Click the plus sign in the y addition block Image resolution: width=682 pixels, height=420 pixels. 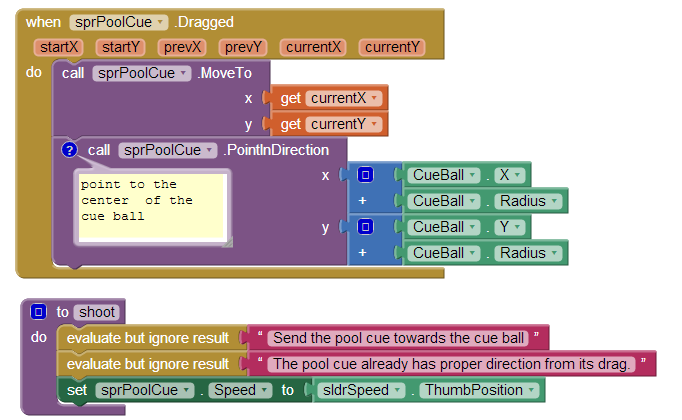click(x=362, y=253)
